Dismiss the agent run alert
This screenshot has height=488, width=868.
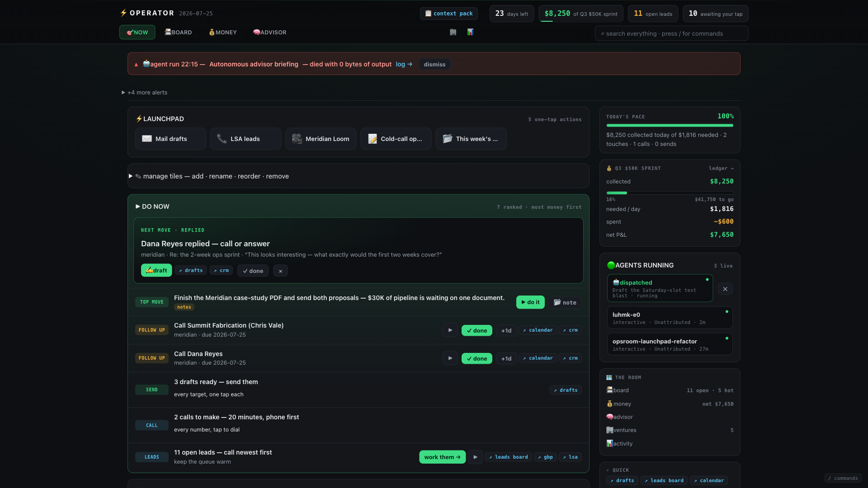tap(434, 65)
